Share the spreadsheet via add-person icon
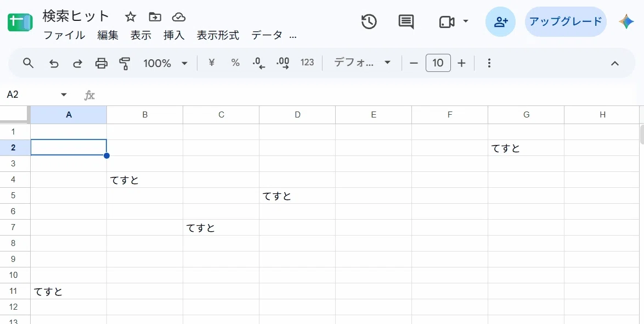The height and width of the screenshot is (324, 644). point(501,22)
